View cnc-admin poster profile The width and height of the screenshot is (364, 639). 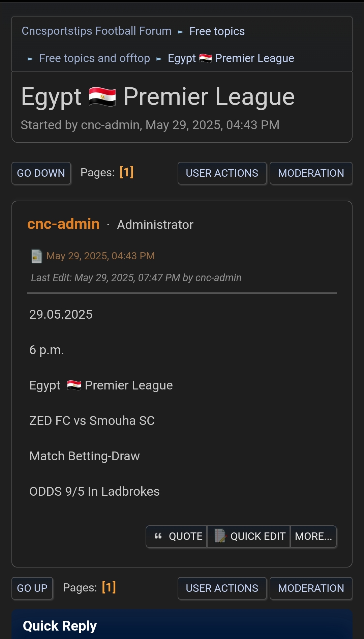tap(63, 224)
